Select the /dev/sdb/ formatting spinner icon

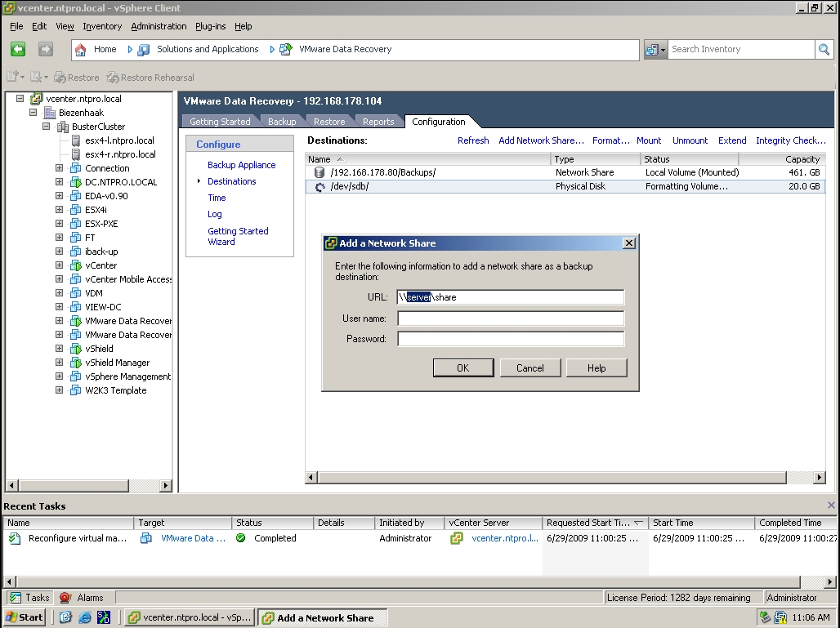(x=319, y=187)
